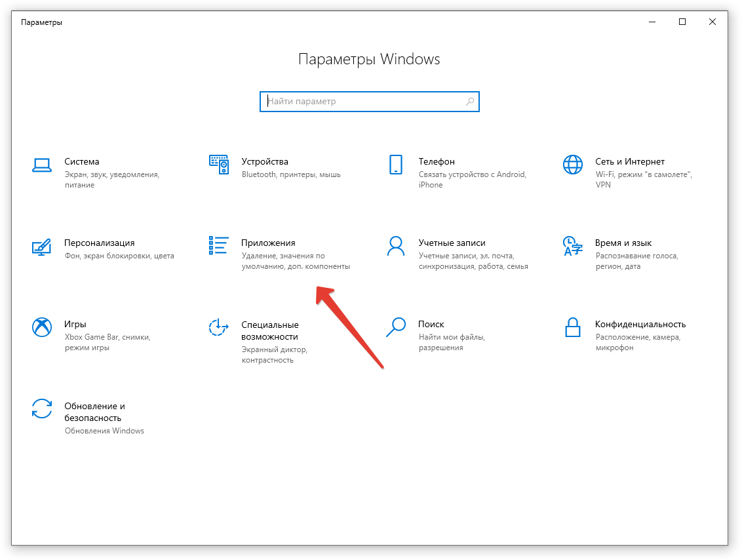Open the Система settings title

(82, 161)
